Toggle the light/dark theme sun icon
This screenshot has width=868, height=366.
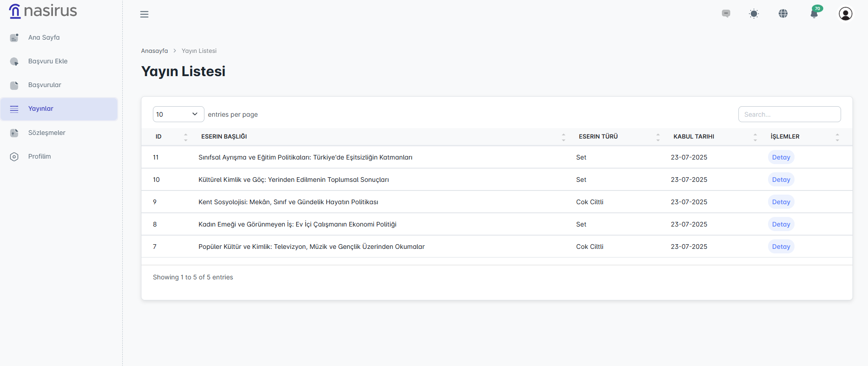(x=754, y=14)
